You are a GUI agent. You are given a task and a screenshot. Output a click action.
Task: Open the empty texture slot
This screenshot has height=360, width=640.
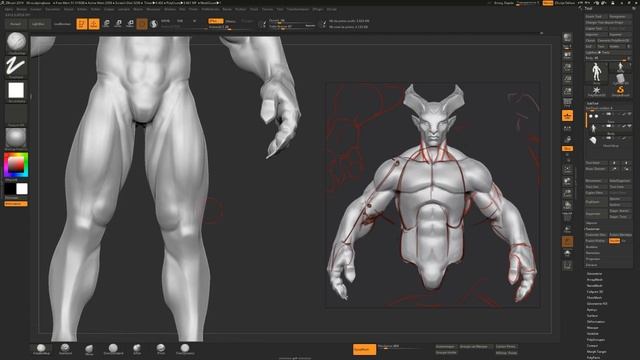[x=16, y=114]
